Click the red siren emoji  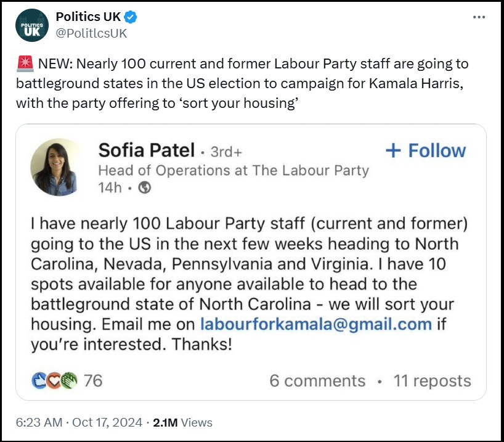(x=25, y=63)
